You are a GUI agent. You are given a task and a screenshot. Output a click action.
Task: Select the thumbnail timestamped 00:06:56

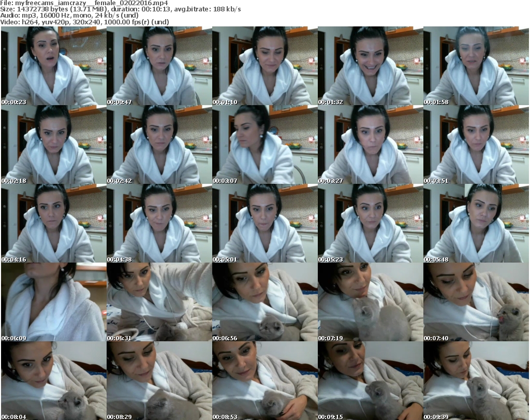click(265, 302)
